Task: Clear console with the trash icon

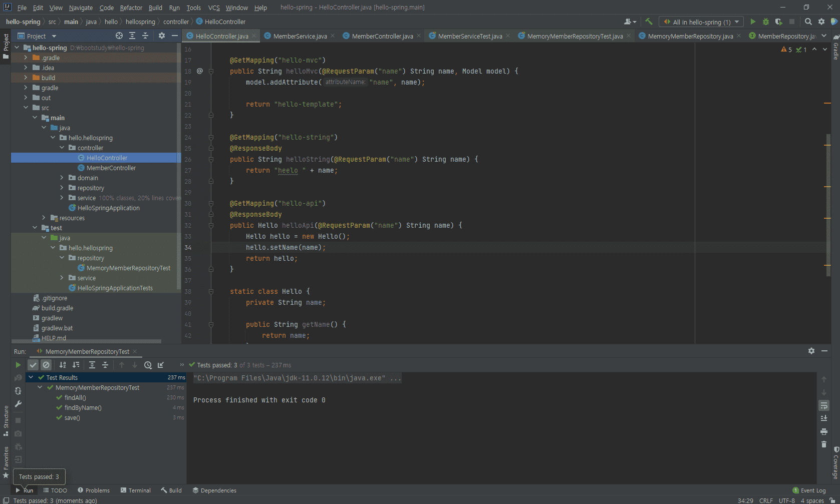Action: [x=824, y=444]
